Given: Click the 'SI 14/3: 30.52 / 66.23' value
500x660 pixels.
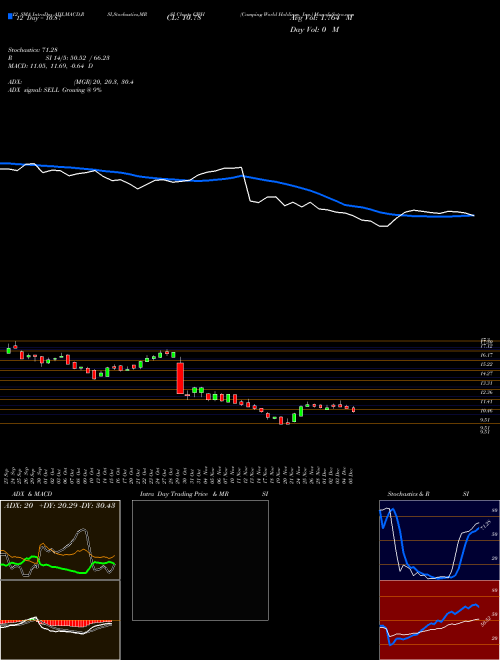Looking at the screenshot, I should coord(78,58).
